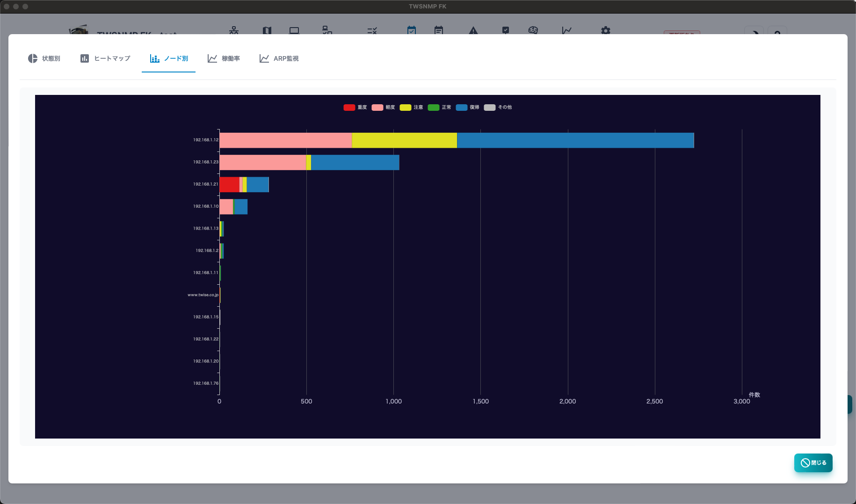
Task: Click the bar chart icon beside ノード別
Action: point(155,58)
